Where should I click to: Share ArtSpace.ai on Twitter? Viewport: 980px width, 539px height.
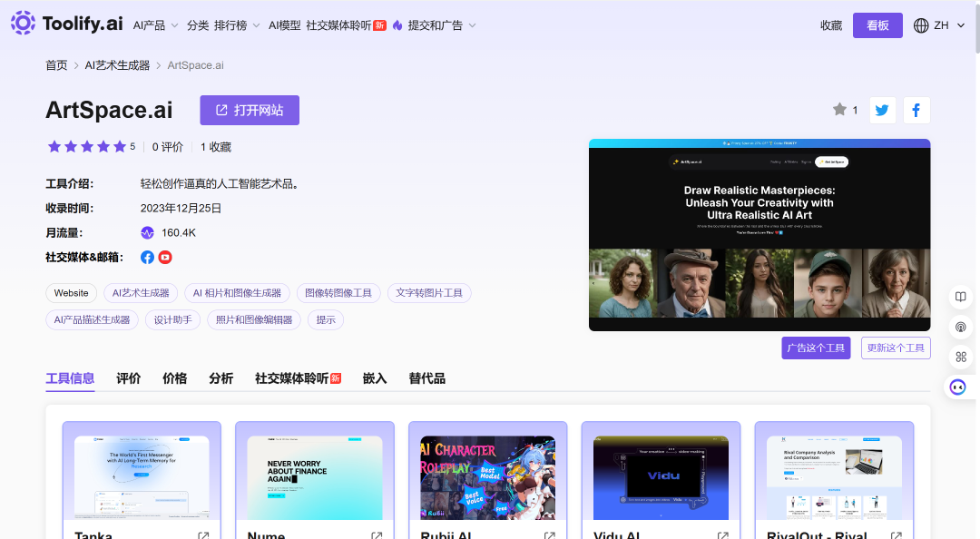tap(882, 110)
